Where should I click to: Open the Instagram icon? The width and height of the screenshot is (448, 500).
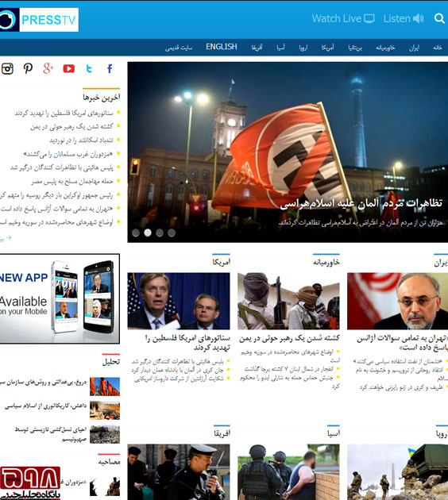[7, 68]
